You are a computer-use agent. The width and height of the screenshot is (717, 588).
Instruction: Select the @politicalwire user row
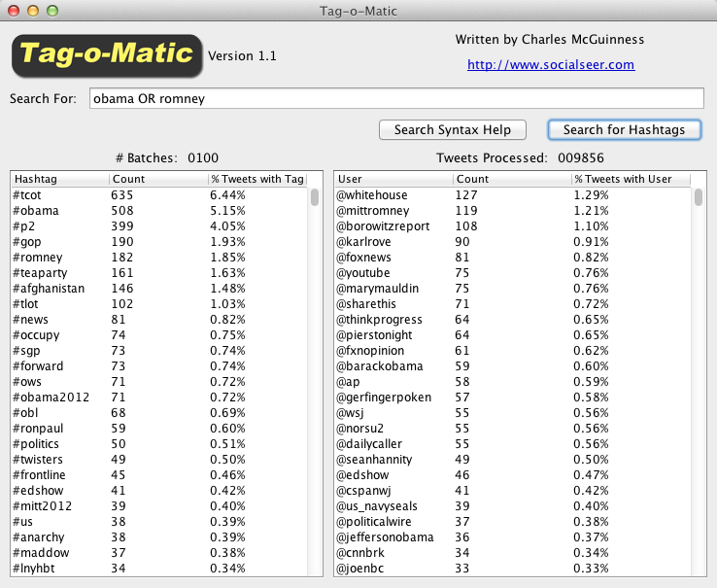point(513,522)
